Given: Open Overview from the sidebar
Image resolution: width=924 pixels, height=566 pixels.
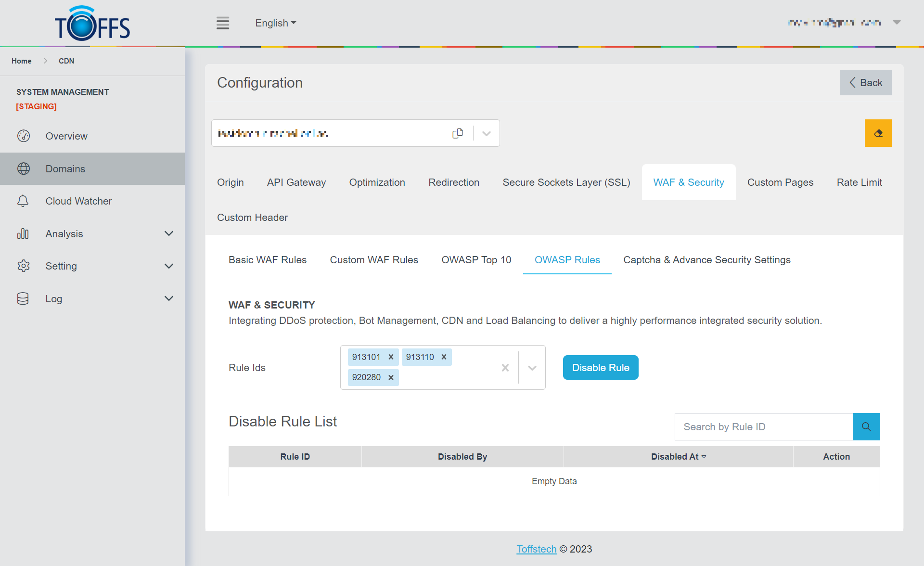Looking at the screenshot, I should click(x=66, y=136).
